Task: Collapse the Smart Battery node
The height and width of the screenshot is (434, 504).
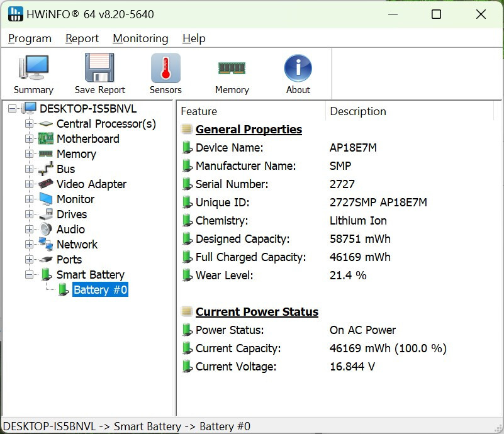Action: 29,275
